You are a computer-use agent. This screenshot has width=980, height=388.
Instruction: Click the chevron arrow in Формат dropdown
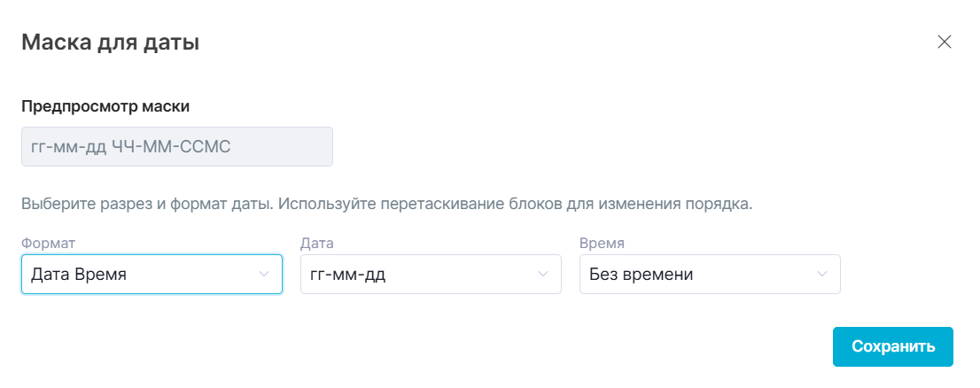(263, 275)
